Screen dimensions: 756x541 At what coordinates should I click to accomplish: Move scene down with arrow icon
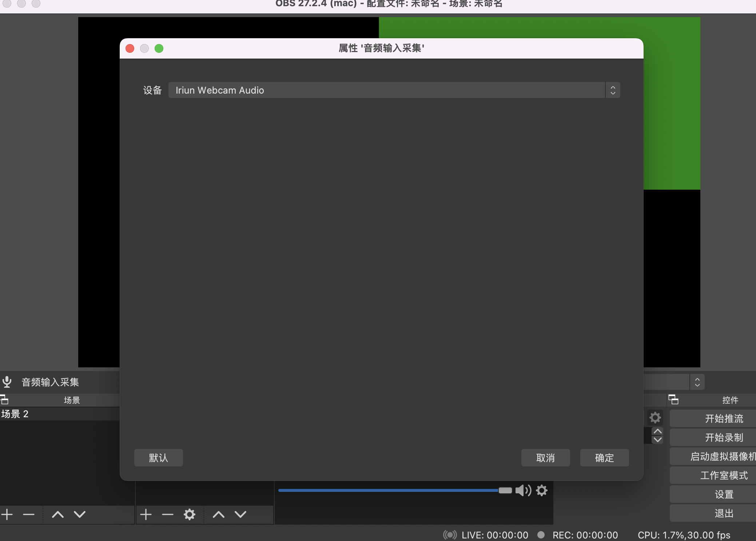point(80,514)
